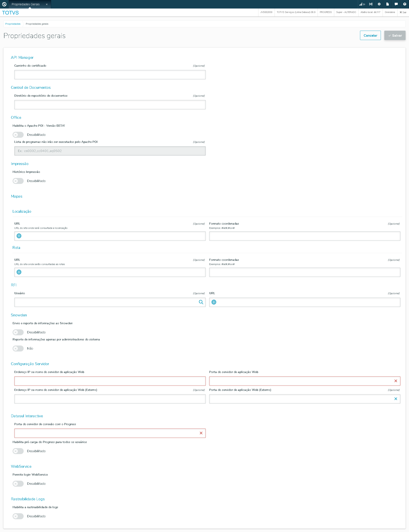Open the help question mark icon

pyautogui.click(x=404, y=4)
